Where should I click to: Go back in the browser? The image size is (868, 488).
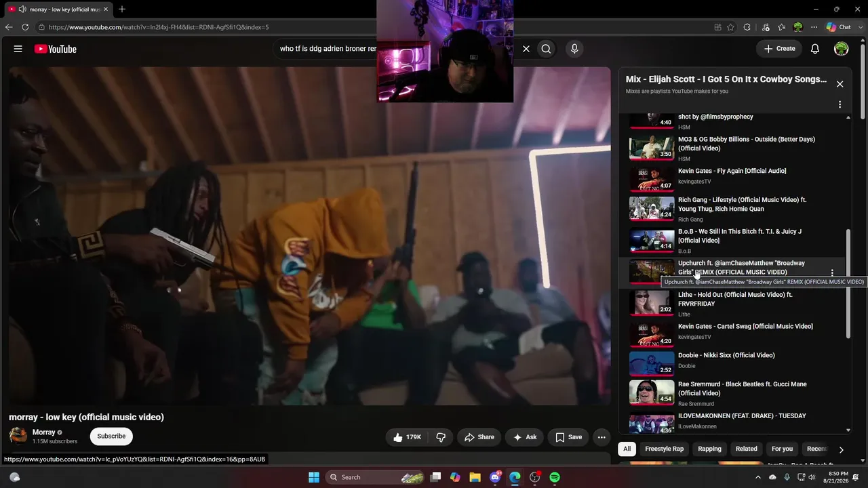click(9, 27)
